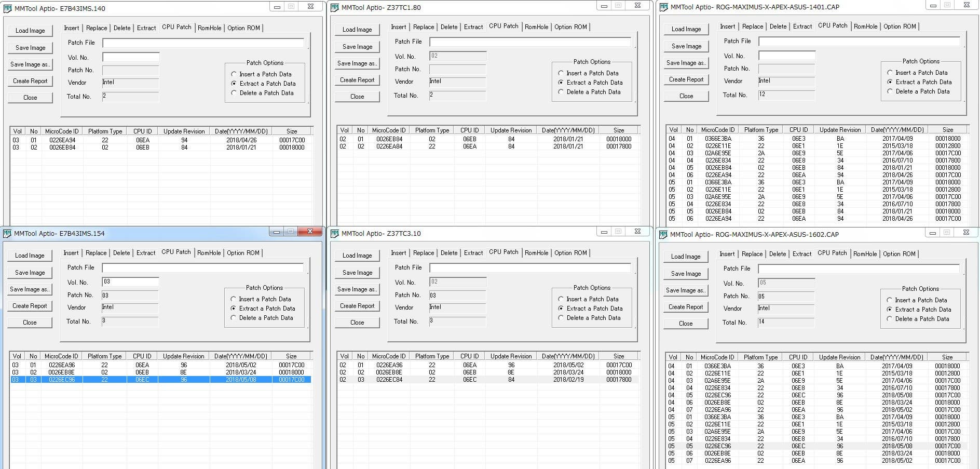This screenshot has height=469, width=980.
Task: Click Vol. No. field showing 03 in E7B43IMS.154
Action: pyautogui.click(x=130, y=282)
